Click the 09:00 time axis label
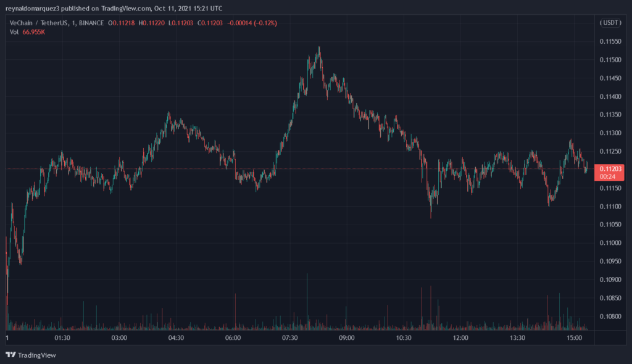 (x=346, y=338)
